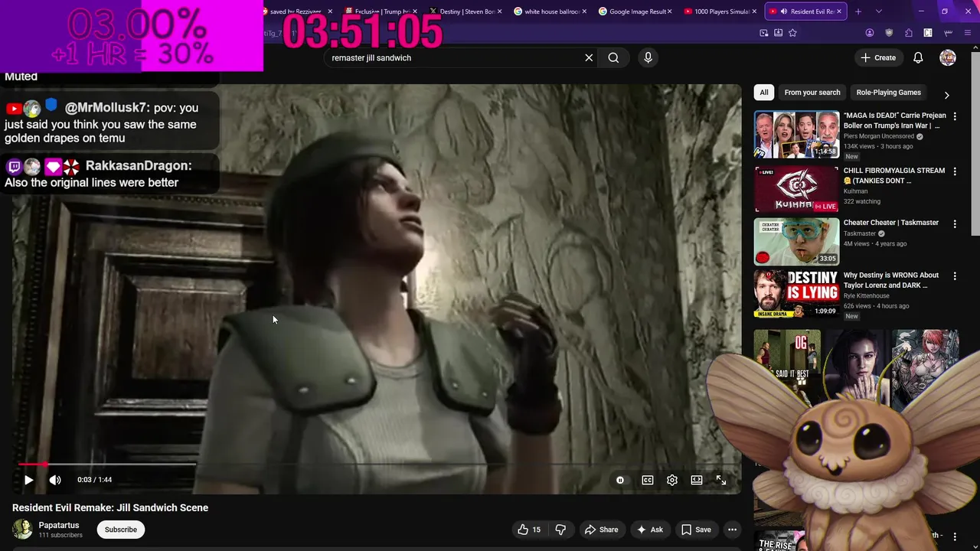Open options for 'MAGA Is DEAD!' video
The width and height of the screenshot is (980, 551).
955,116
